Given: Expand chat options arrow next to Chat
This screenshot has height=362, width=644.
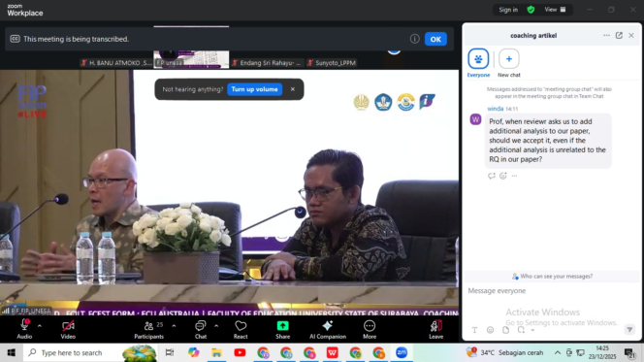Looking at the screenshot, I should [x=216, y=326].
